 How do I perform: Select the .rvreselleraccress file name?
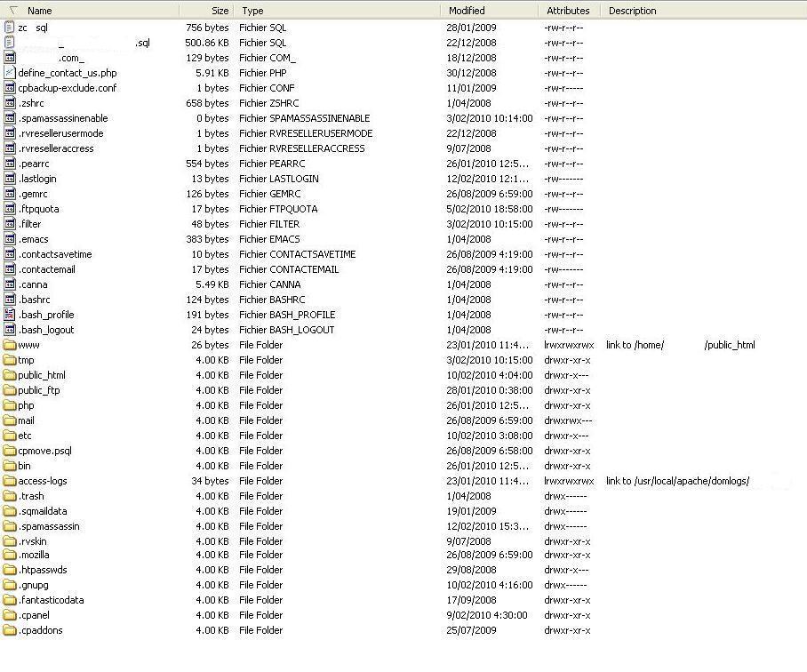click(x=56, y=148)
